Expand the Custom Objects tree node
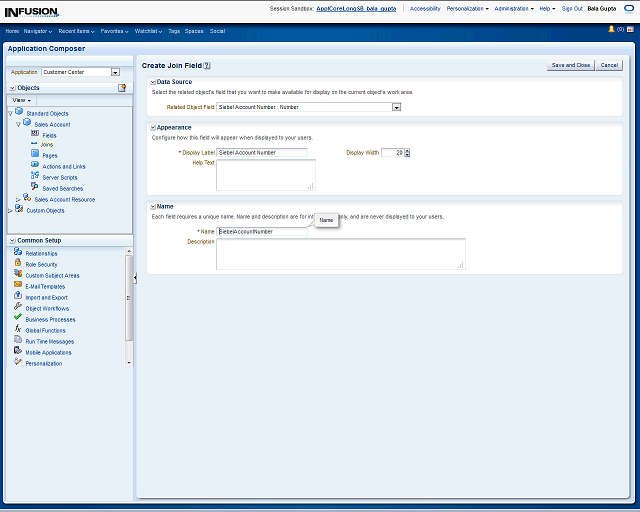 point(10,210)
